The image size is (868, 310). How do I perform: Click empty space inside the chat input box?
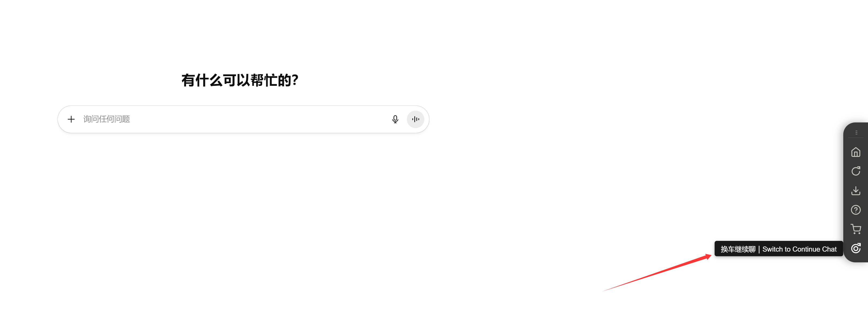(270, 119)
